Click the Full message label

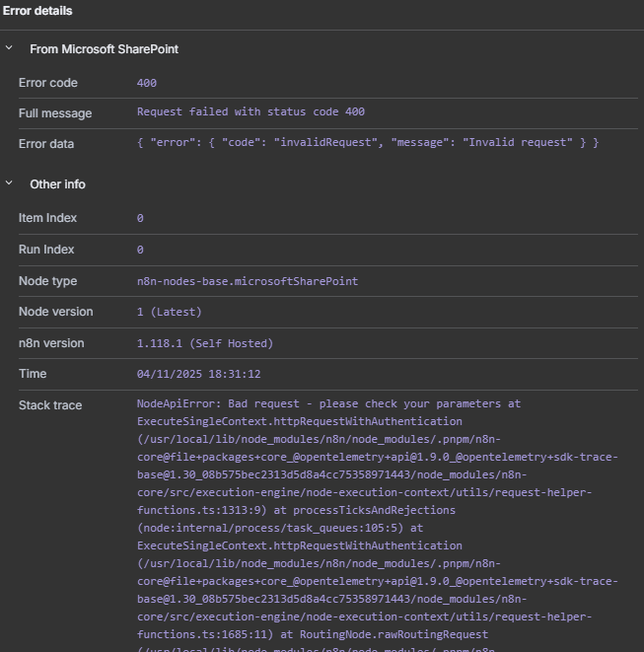click(55, 113)
